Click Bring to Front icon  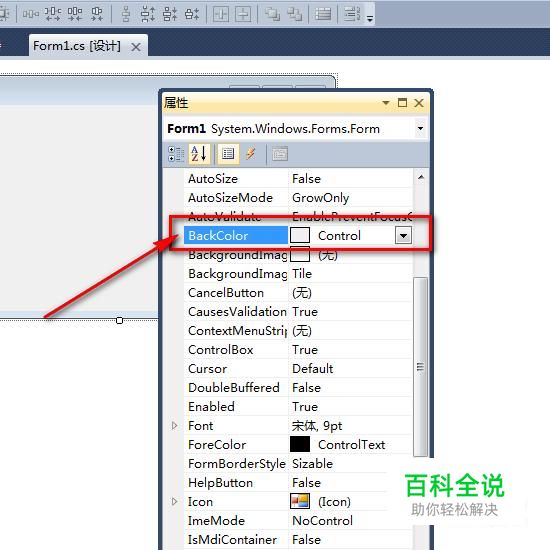point(272,14)
